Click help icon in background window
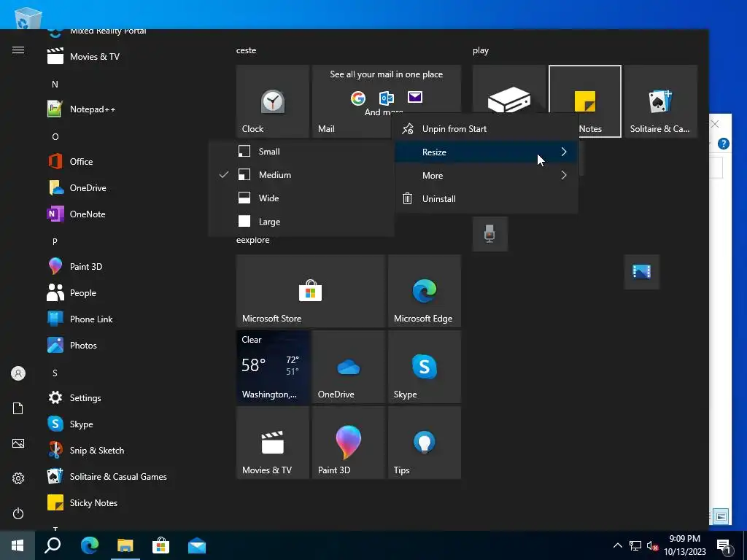747x560 pixels. tap(723, 144)
